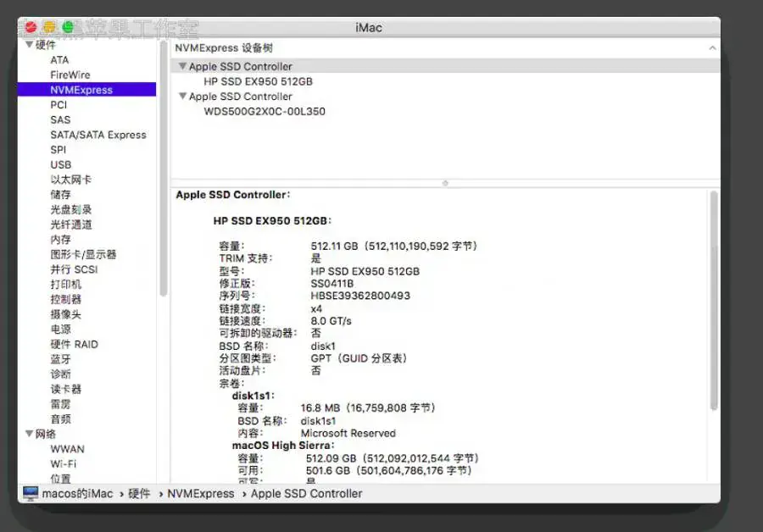
Task: Select HP SSD EX950 512GB in device tree
Action: (x=258, y=81)
